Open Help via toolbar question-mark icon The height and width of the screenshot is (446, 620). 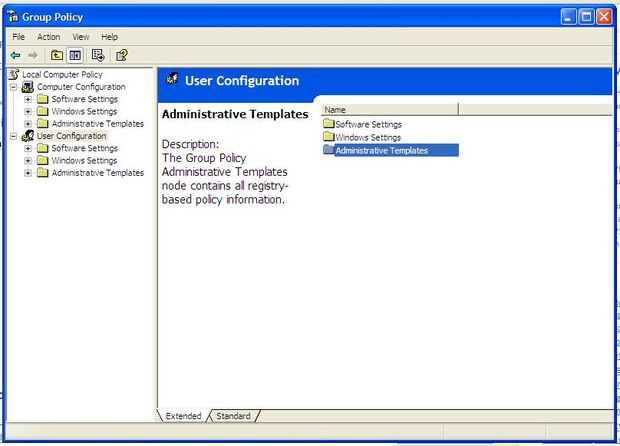pos(122,55)
